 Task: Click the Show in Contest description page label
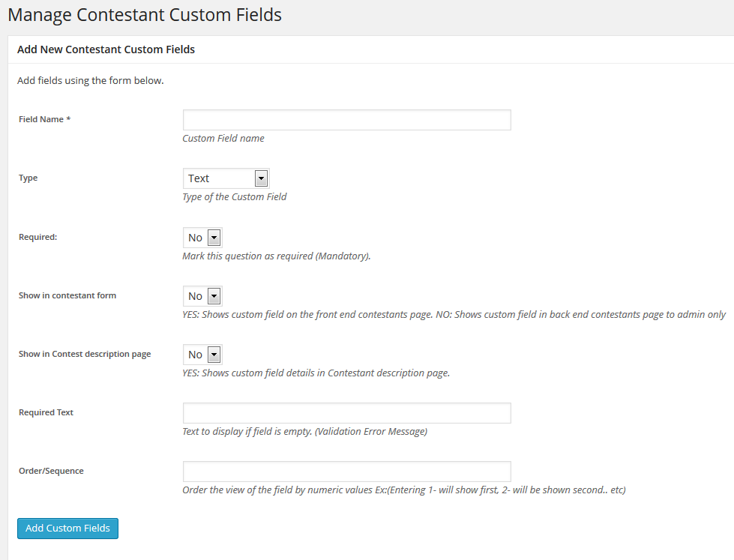coord(85,354)
